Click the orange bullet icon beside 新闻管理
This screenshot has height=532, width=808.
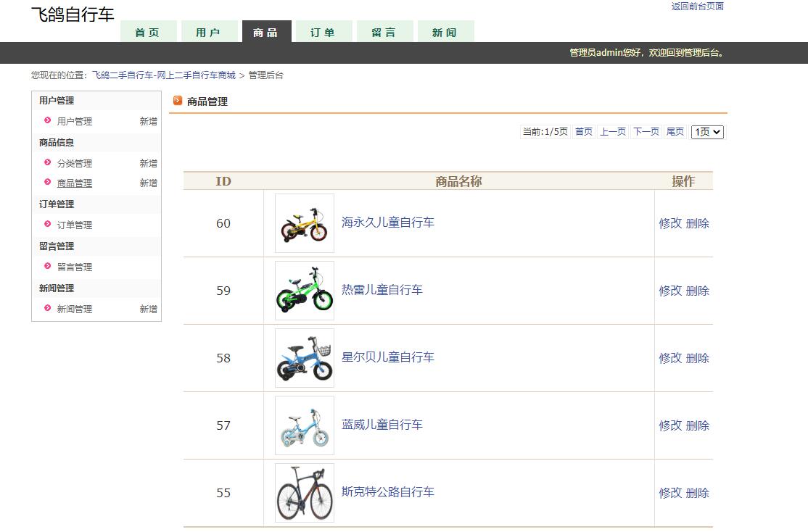(46, 309)
